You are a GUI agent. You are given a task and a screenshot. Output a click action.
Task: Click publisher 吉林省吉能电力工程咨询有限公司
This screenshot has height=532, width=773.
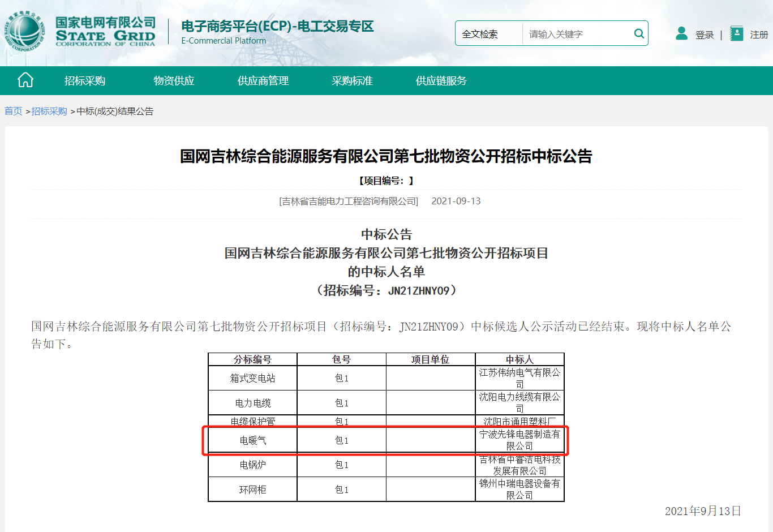point(349,201)
